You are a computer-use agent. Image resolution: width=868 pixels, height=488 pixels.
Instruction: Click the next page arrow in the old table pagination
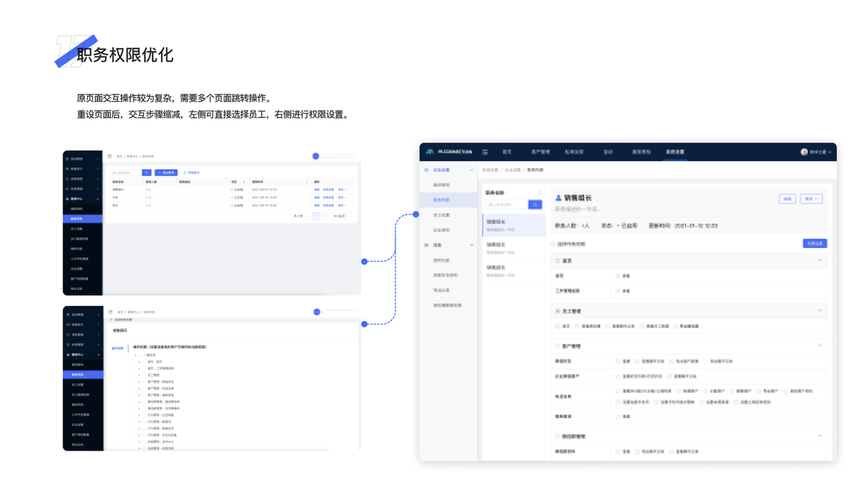tap(325, 216)
